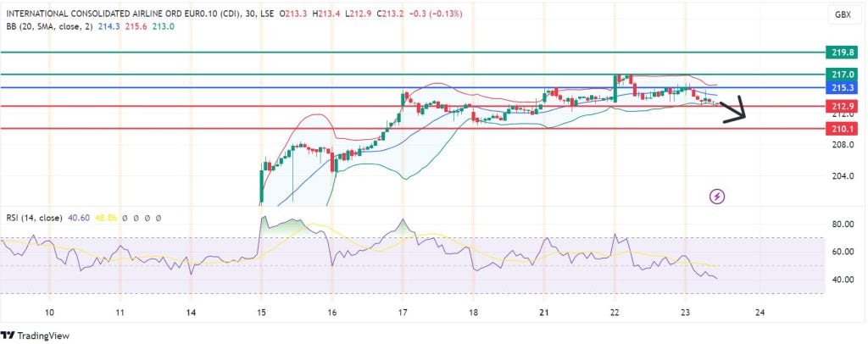Click the GBX currency button
Image resolution: width=868 pixels, height=344 pixels.
[843, 16]
